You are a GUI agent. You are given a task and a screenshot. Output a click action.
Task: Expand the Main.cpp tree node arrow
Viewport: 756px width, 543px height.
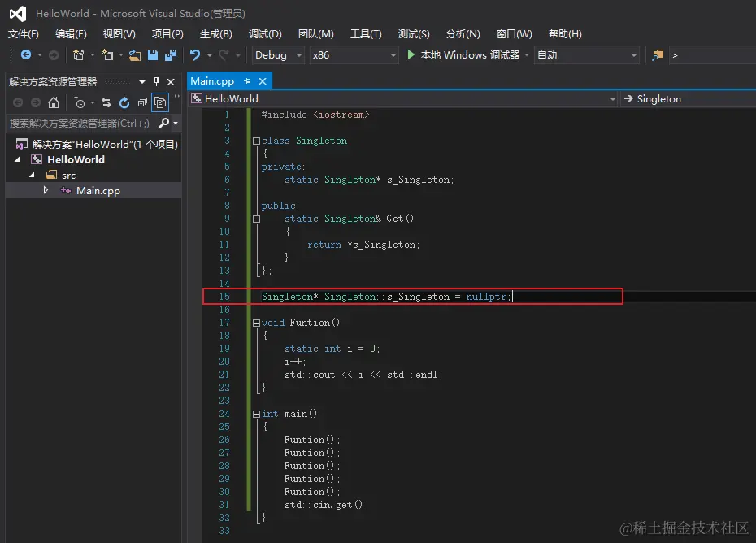(46, 190)
